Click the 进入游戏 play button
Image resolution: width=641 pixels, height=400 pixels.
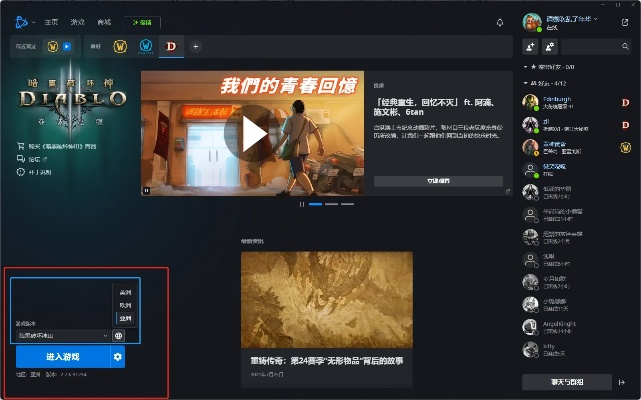click(63, 357)
